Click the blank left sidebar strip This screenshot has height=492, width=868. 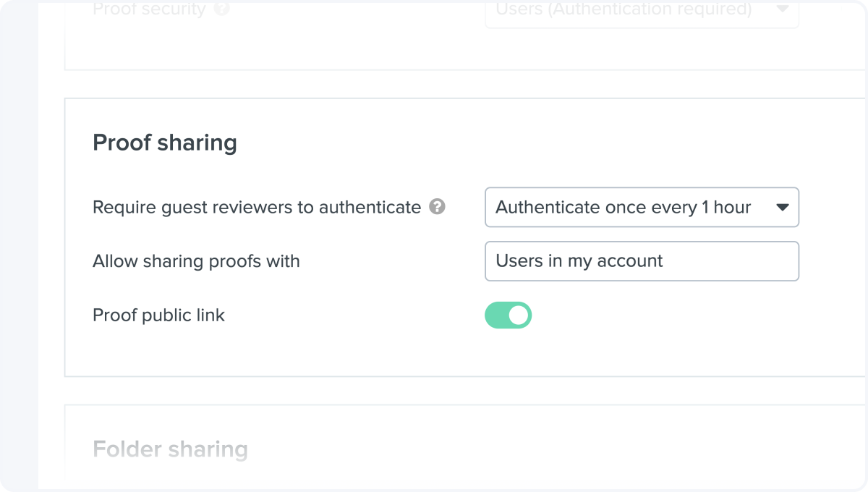[20, 246]
